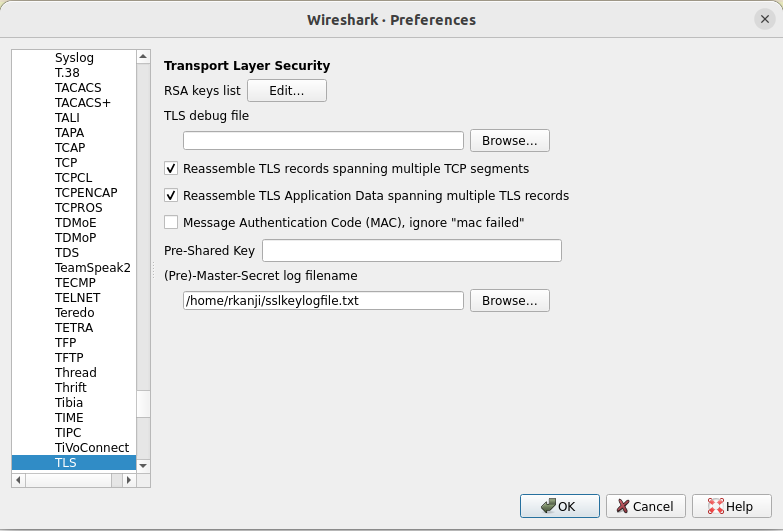Uncheck Reassemble TLS Application Data option
Image resolution: width=783 pixels, height=531 pixels.
coord(171,195)
